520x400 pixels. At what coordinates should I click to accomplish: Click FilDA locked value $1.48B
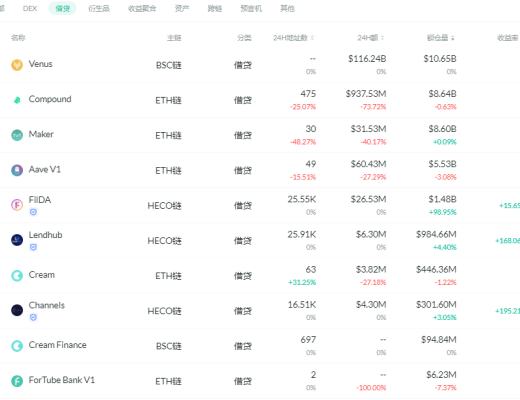[x=442, y=199]
